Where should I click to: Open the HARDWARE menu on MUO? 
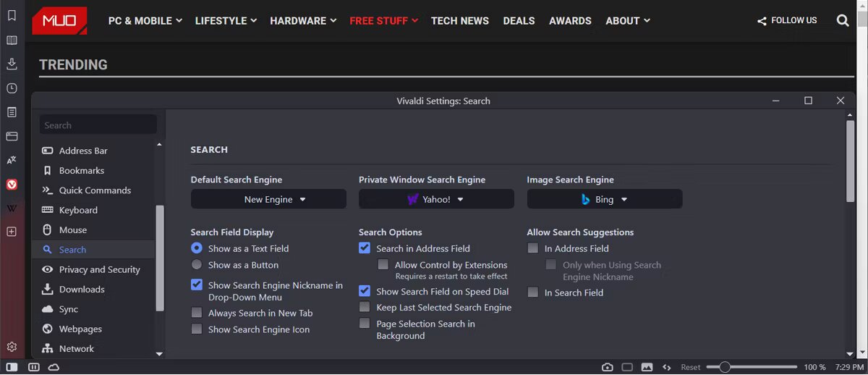tap(303, 21)
